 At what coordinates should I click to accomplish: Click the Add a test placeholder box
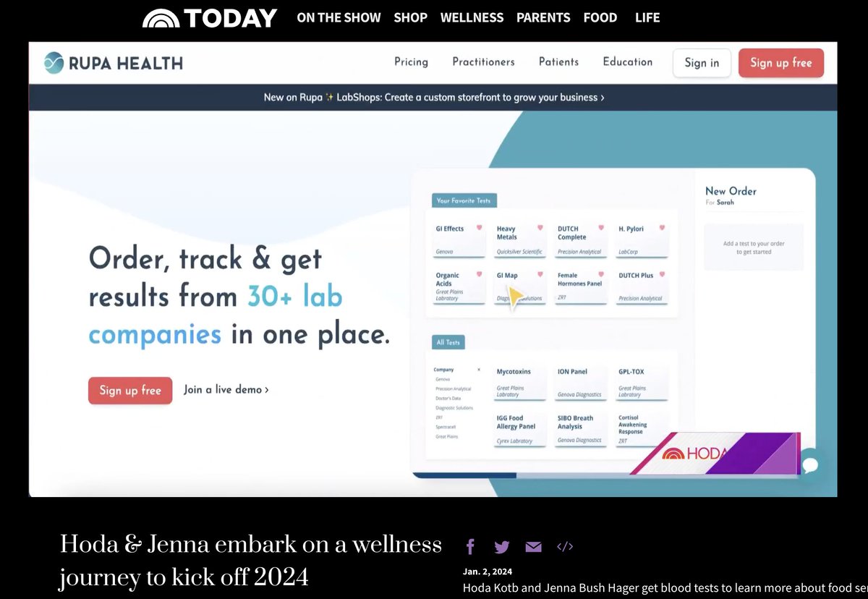(x=753, y=247)
